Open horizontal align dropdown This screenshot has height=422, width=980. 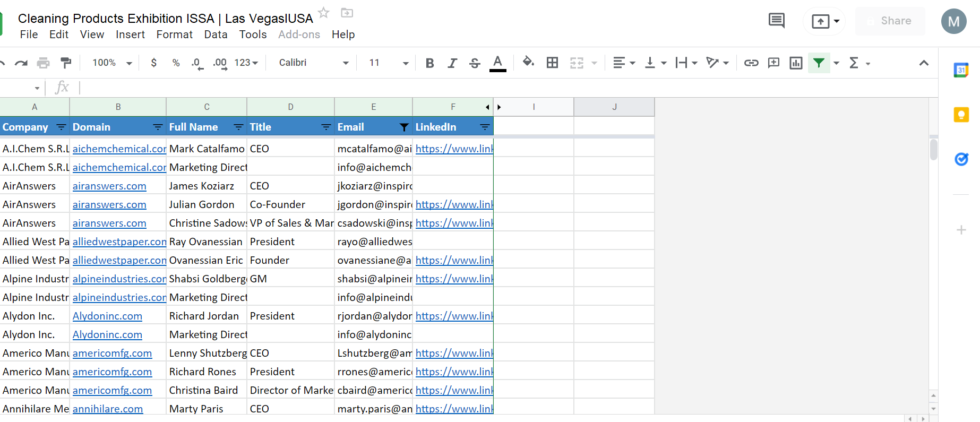click(x=624, y=63)
